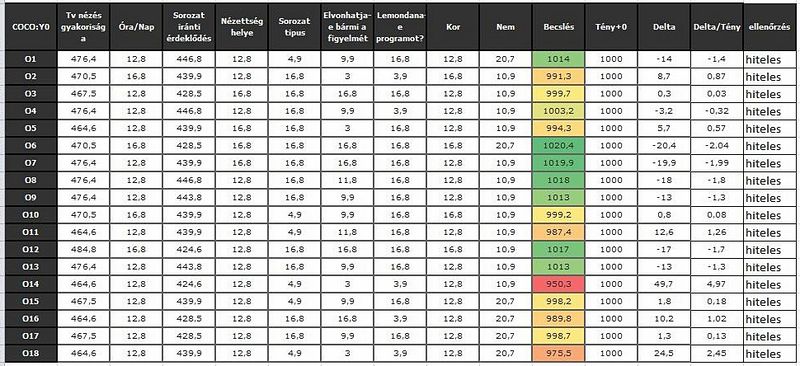Select the orange Becslés cell 975,5
Screen dimensions: 800x366
(558, 353)
